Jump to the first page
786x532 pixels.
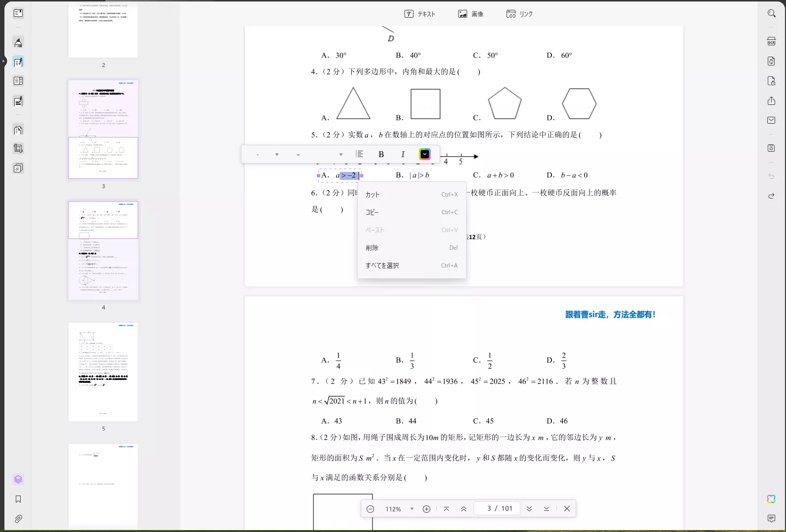click(446, 509)
